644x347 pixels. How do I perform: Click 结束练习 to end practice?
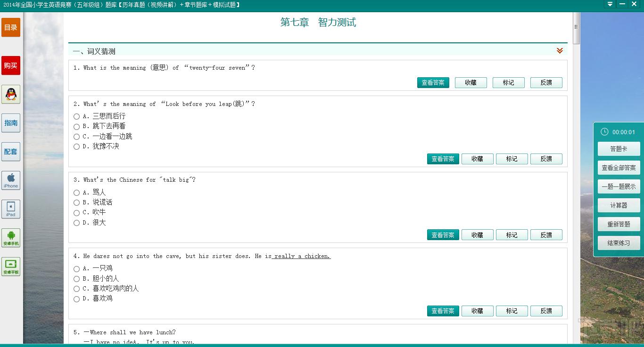(619, 243)
